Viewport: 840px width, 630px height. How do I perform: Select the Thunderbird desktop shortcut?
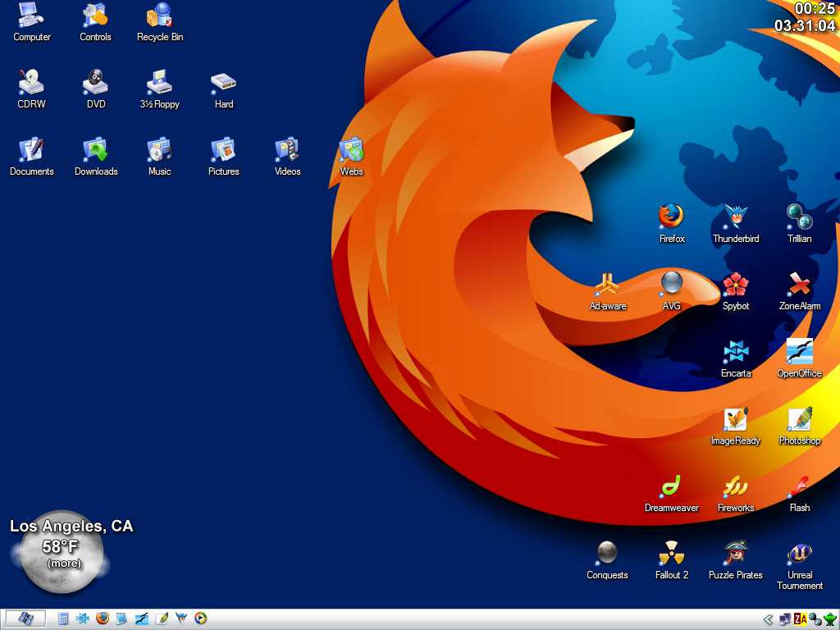736,224
